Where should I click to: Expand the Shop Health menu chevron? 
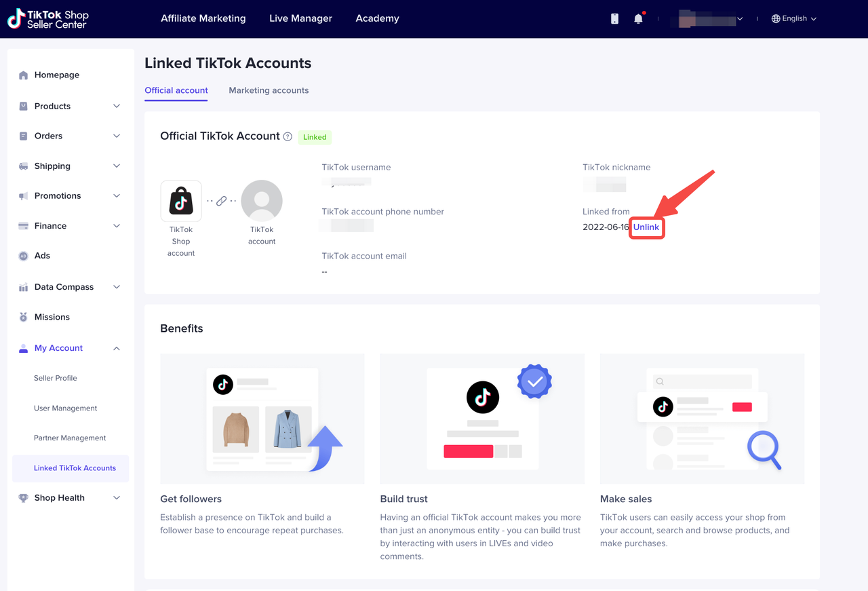click(117, 498)
